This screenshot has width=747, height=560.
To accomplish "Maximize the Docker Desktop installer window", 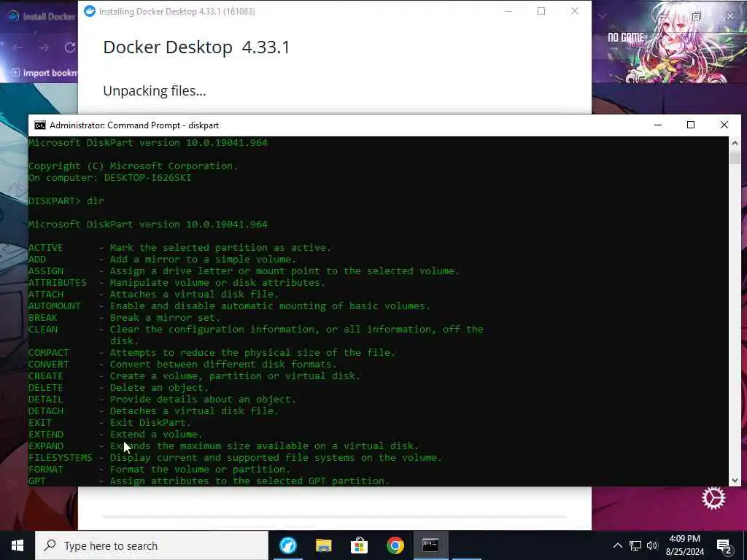I will point(541,11).
